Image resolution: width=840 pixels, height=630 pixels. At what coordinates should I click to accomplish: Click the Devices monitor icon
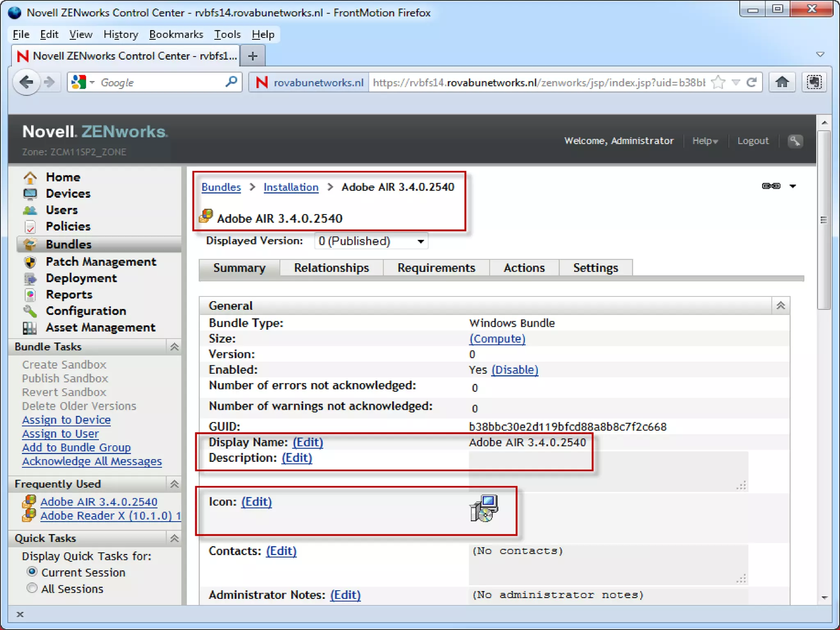click(x=30, y=194)
